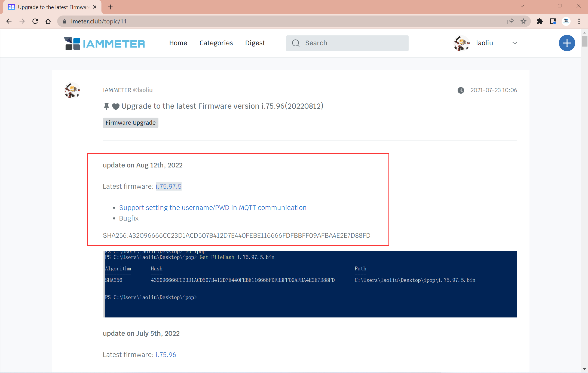
Task: Open the browser extensions puzzle icon
Action: point(540,21)
